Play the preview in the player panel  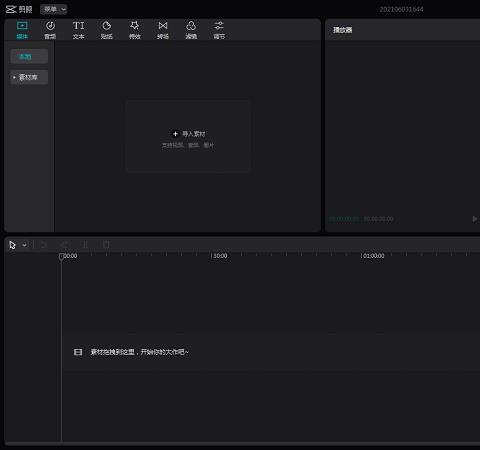tap(475, 219)
